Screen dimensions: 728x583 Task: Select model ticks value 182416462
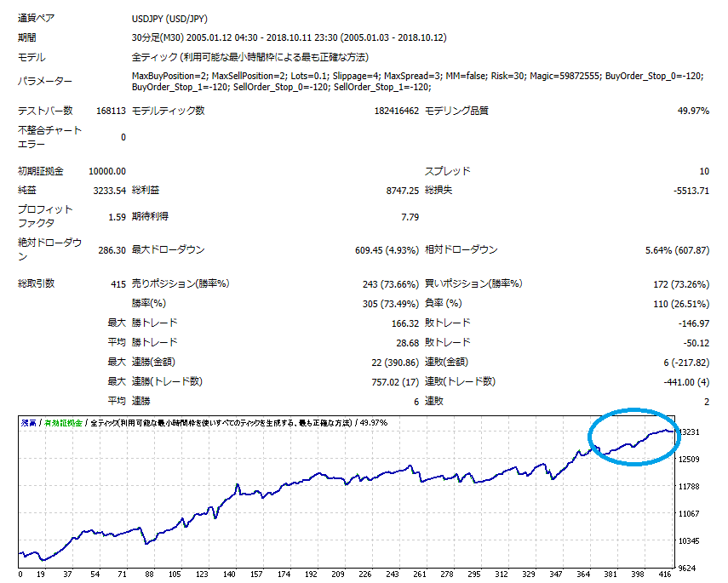pyautogui.click(x=397, y=111)
